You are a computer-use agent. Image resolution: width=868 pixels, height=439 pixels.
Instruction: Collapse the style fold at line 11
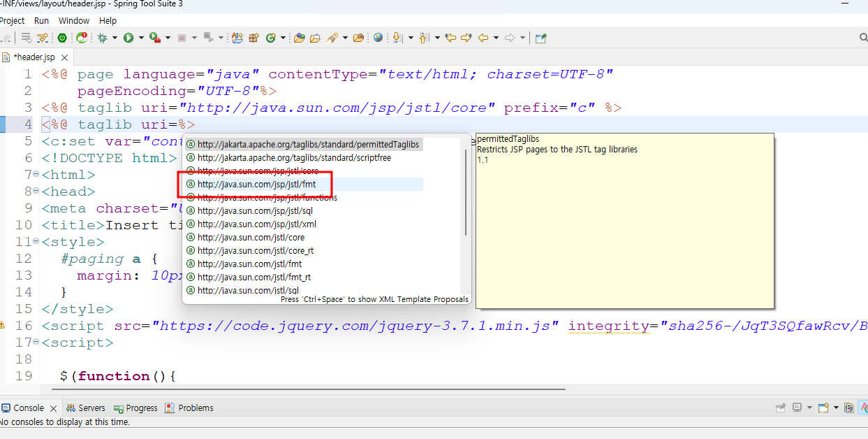[36, 241]
